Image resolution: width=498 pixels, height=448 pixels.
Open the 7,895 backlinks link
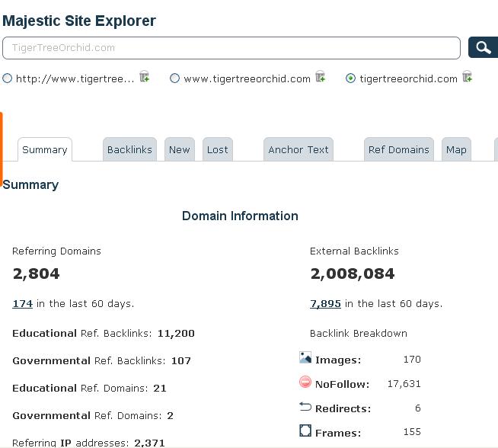pyautogui.click(x=326, y=304)
